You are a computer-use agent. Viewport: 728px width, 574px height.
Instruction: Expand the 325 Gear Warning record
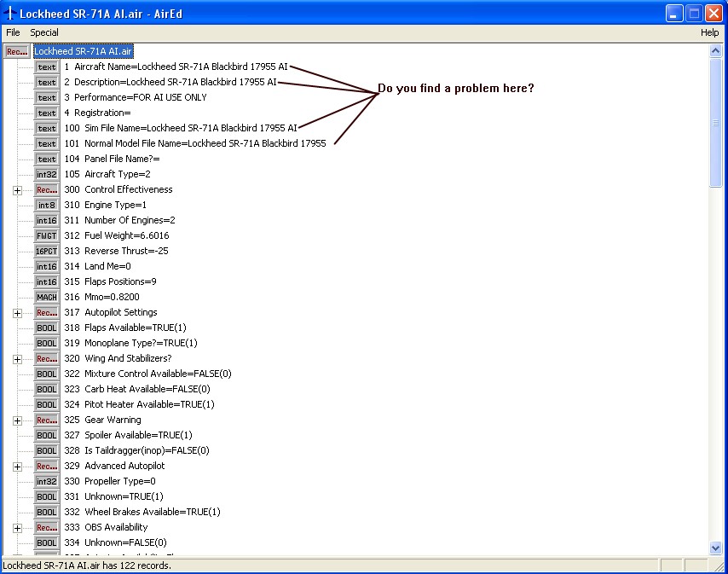tap(17, 420)
